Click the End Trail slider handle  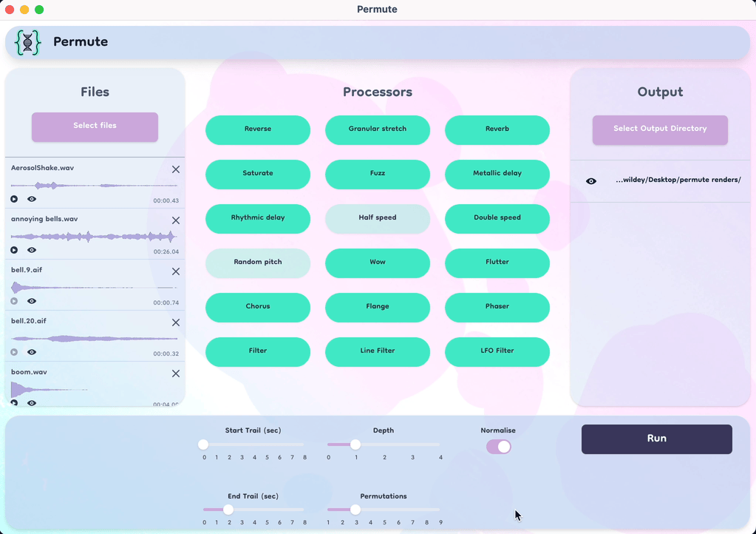click(228, 510)
